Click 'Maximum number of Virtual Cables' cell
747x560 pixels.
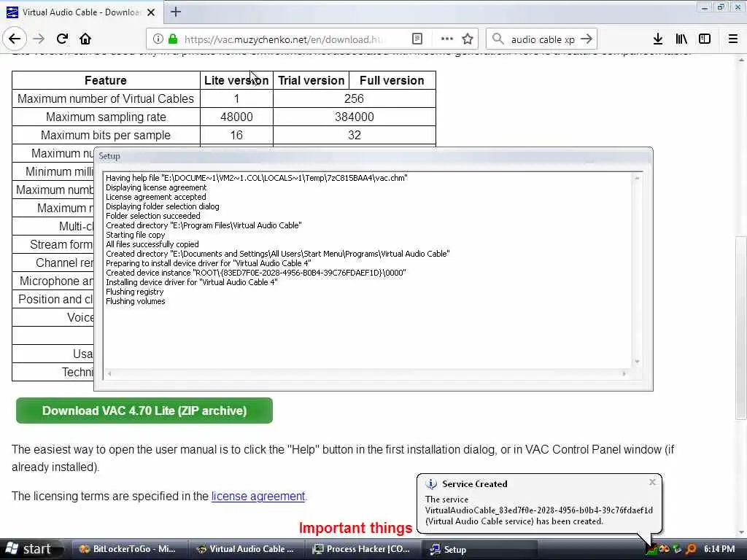click(106, 98)
